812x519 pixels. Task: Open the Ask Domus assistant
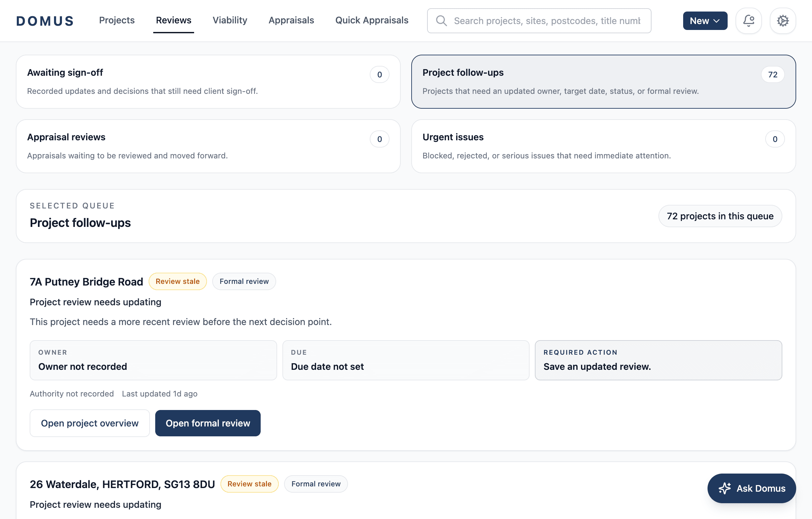click(x=751, y=488)
